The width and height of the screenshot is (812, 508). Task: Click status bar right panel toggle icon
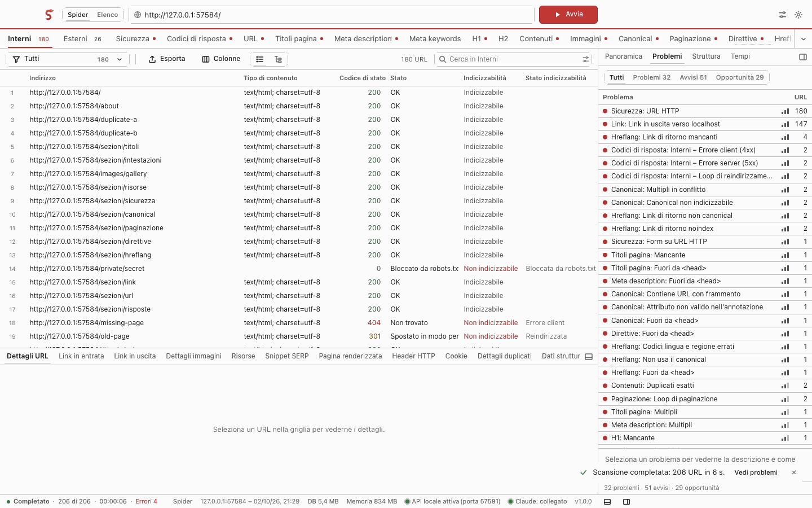tap(626, 502)
